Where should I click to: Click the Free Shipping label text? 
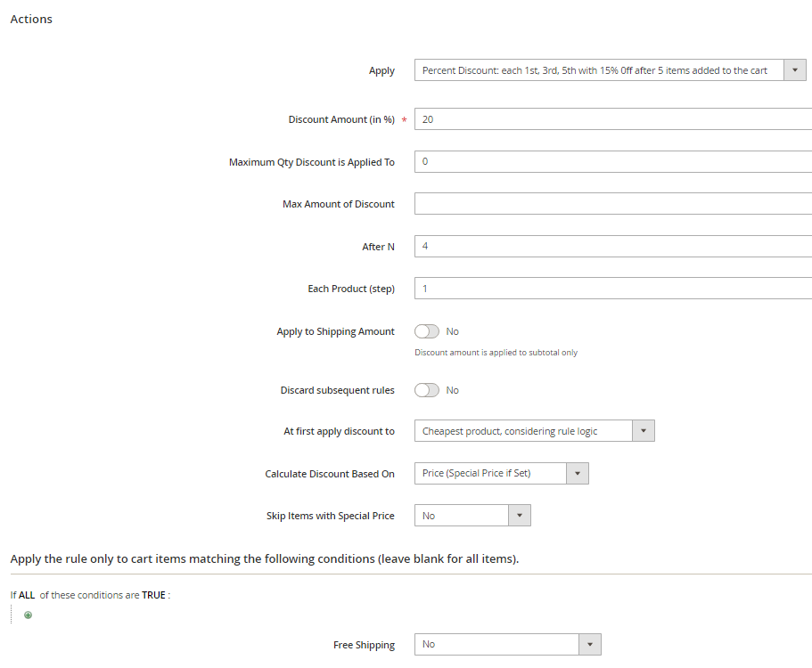(x=364, y=645)
